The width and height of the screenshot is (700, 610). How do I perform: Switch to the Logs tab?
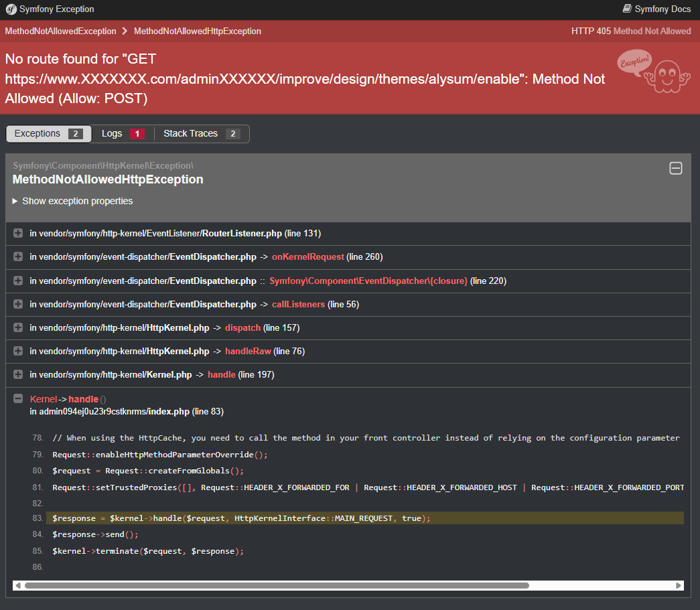(x=123, y=134)
